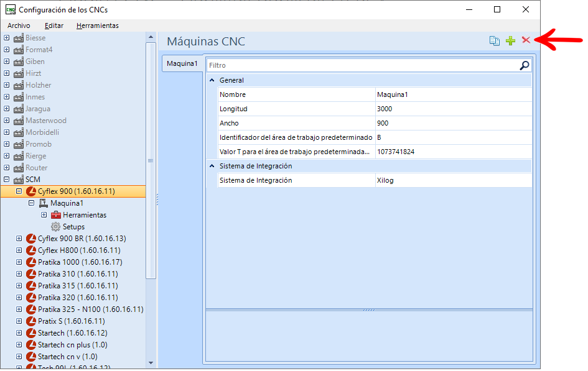The height and width of the screenshot is (371, 588).
Task: Expand the Startech cn v node
Action: (19, 357)
